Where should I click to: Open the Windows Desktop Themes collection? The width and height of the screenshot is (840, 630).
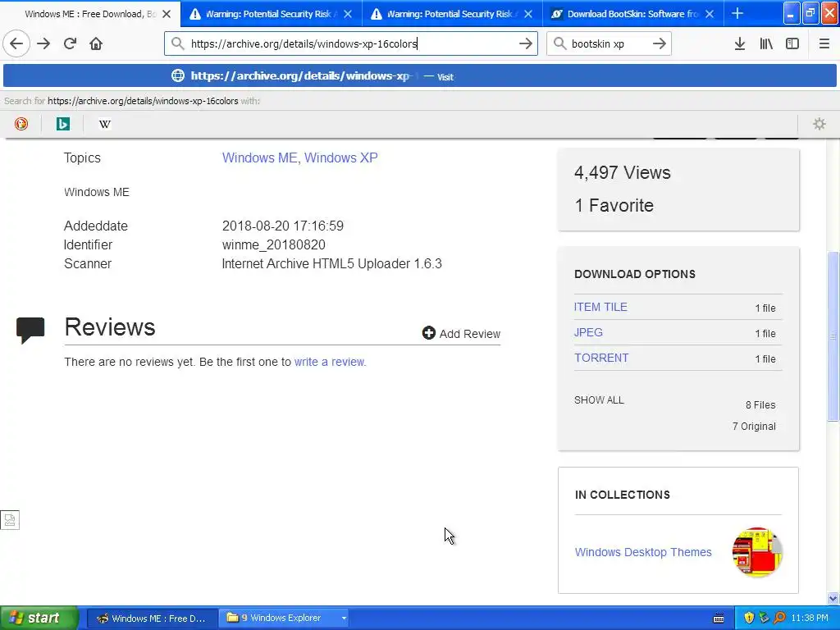tap(643, 552)
